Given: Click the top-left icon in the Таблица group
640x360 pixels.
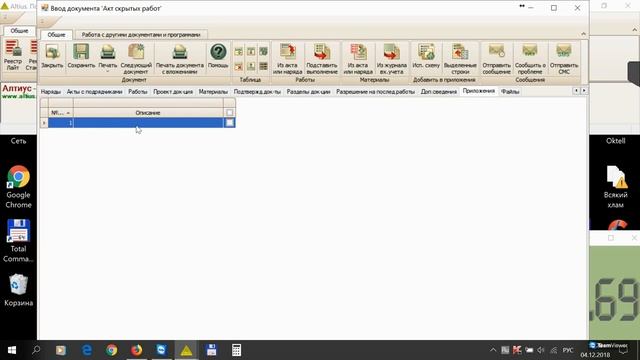Looking at the screenshot, I should pos(238,51).
